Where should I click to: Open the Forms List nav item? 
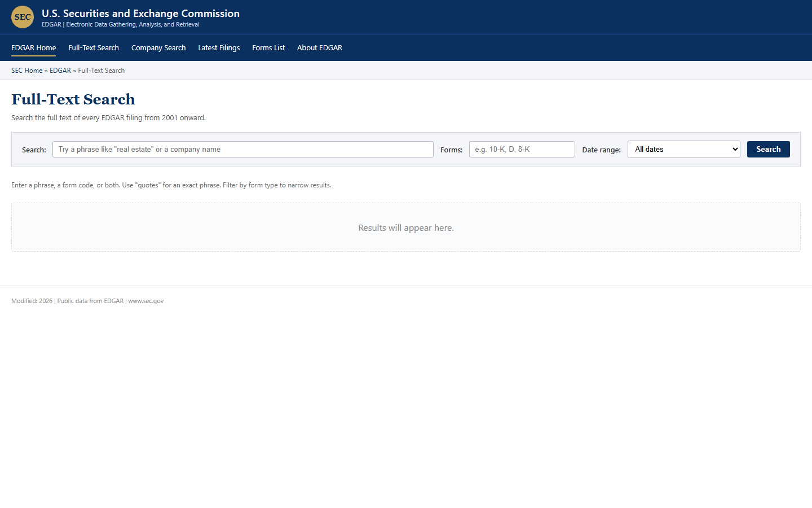pos(268,48)
